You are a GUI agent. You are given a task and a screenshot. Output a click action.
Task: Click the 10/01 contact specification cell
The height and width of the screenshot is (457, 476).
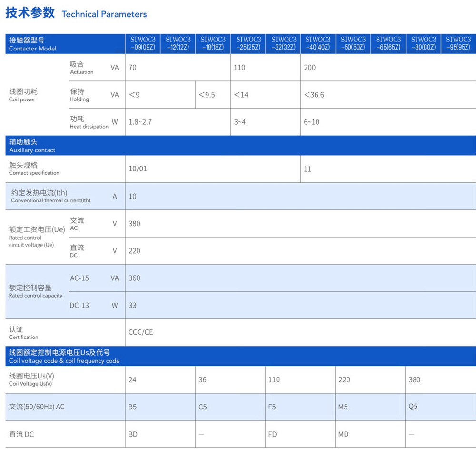[x=138, y=169]
